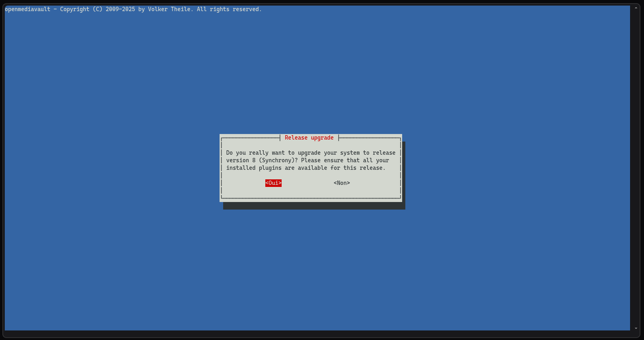
Task: Click the Release upgrade dialog title
Action: tap(309, 138)
